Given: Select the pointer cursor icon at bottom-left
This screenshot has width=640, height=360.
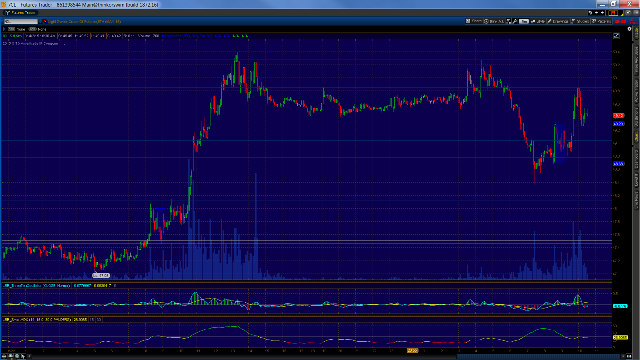Looking at the screenshot, I should coord(22,356).
